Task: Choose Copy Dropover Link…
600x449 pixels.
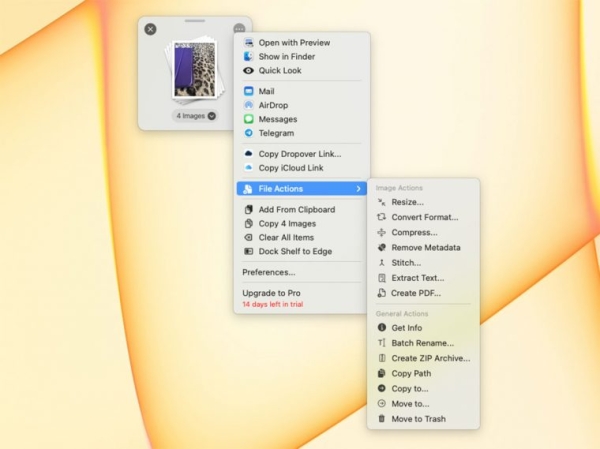Action: [302, 154]
